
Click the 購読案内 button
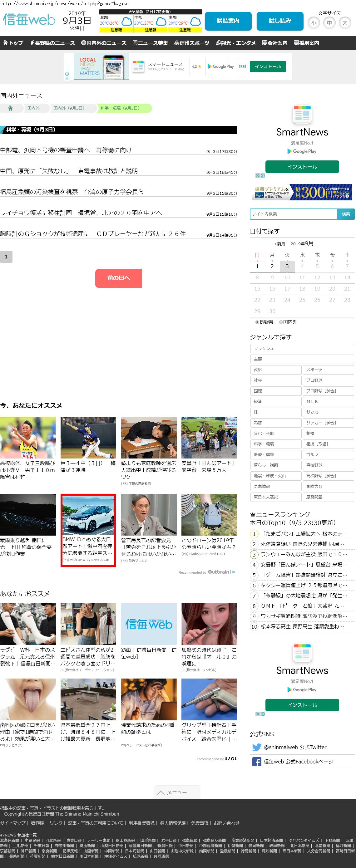click(228, 21)
